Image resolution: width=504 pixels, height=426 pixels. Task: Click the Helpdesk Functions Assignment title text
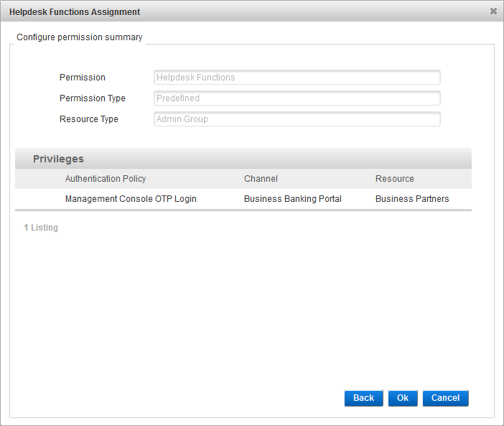75,12
